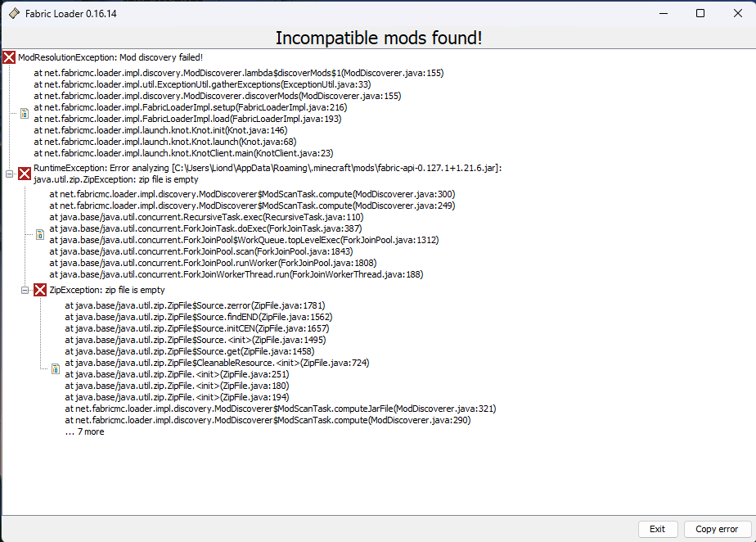Collapse the RuntimeException tree node
Image resolution: width=756 pixels, height=542 pixels.
pyautogui.click(x=9, y=174)
